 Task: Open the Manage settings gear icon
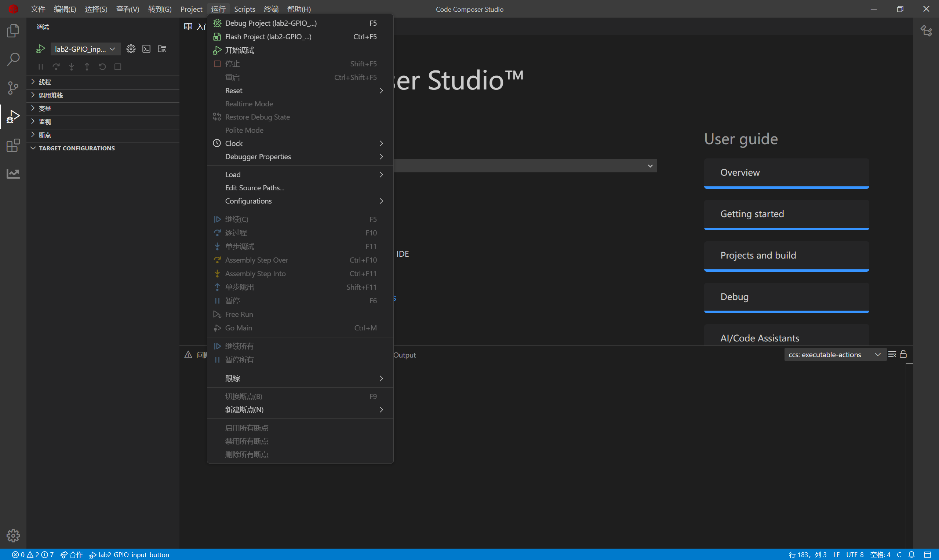coord(13,535)
